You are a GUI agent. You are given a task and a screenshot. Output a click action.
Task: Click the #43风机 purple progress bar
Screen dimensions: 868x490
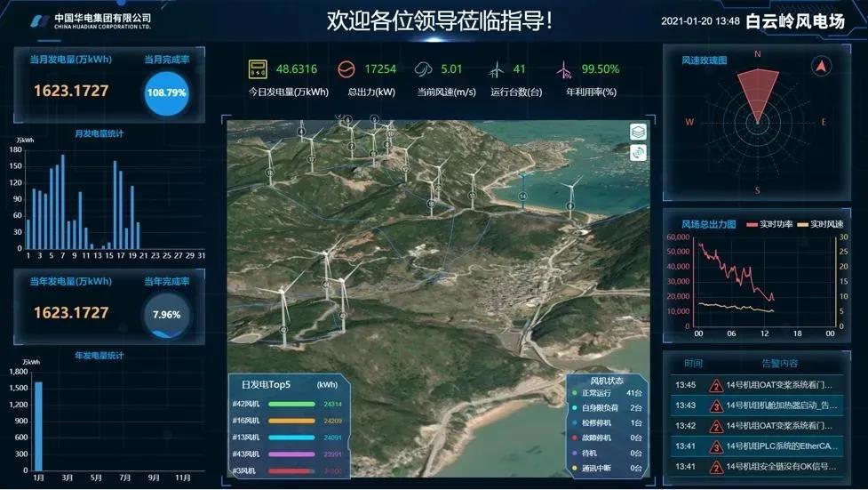(x=291, y=454)
